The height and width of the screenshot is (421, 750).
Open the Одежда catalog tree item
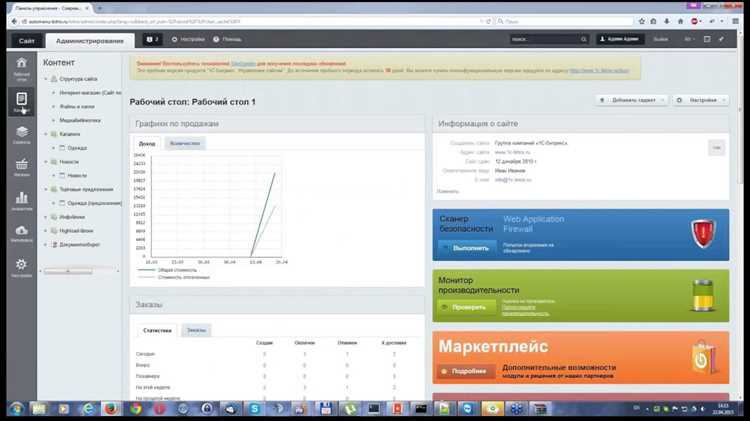(x=77, y=148)
